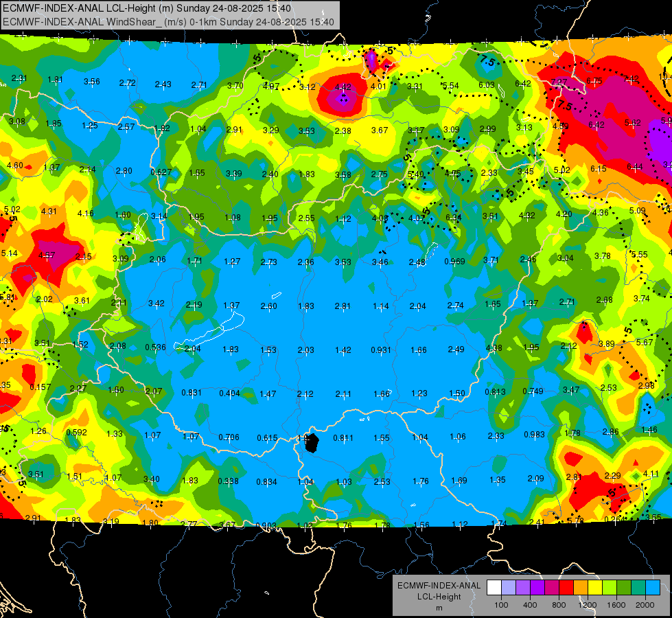Click the wind shear value 0.931
672x618 pixels.
tap(381, 350)
